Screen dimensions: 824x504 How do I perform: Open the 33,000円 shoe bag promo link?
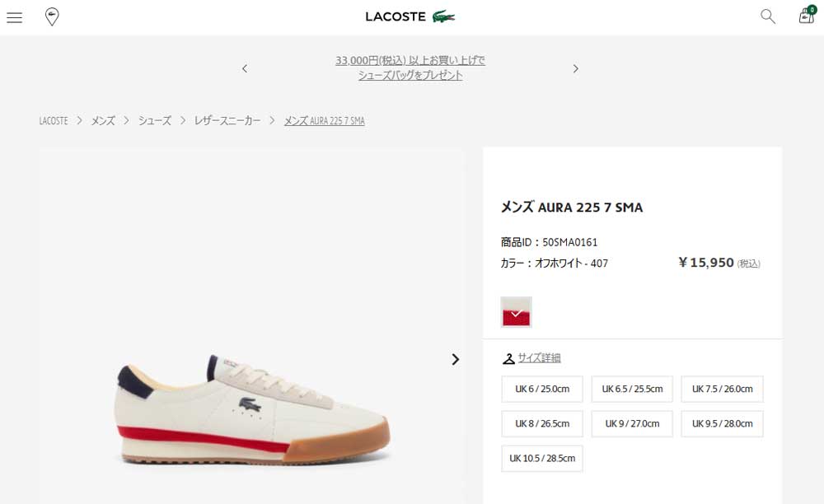tap(410, 68)
